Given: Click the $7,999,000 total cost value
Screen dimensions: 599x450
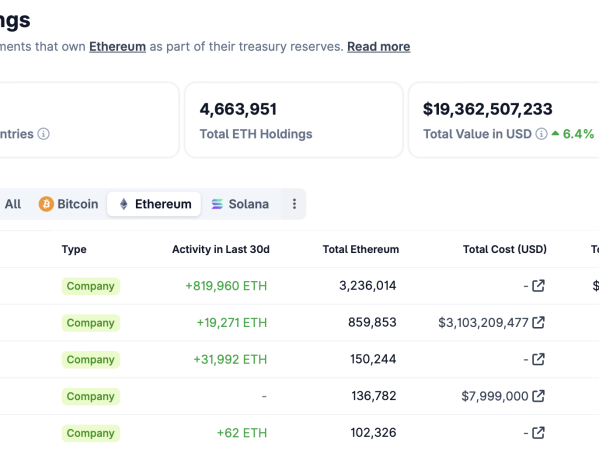Looking at the screenshot, I should (x=495, y=396).
